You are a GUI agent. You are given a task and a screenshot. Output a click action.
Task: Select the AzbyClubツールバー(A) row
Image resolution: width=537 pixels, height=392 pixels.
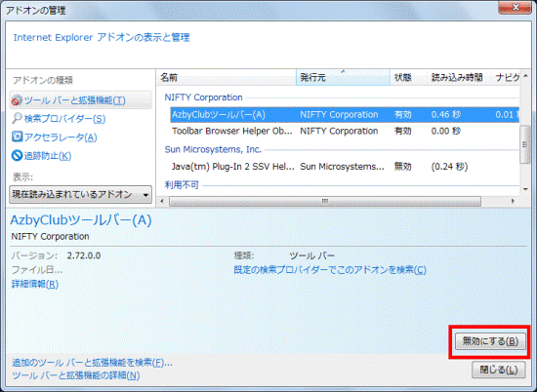[x=345, y=115]
